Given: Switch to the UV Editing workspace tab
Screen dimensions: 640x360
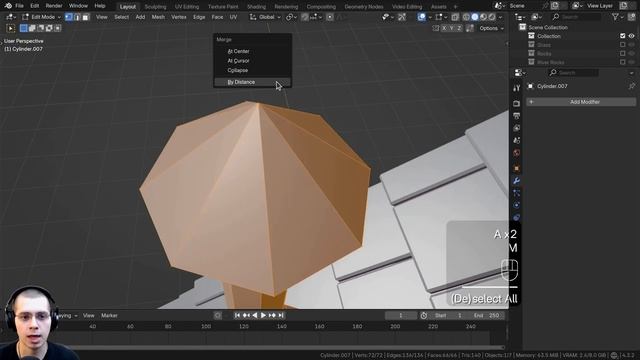Looking at the screenshot, I should pos(187,7).
